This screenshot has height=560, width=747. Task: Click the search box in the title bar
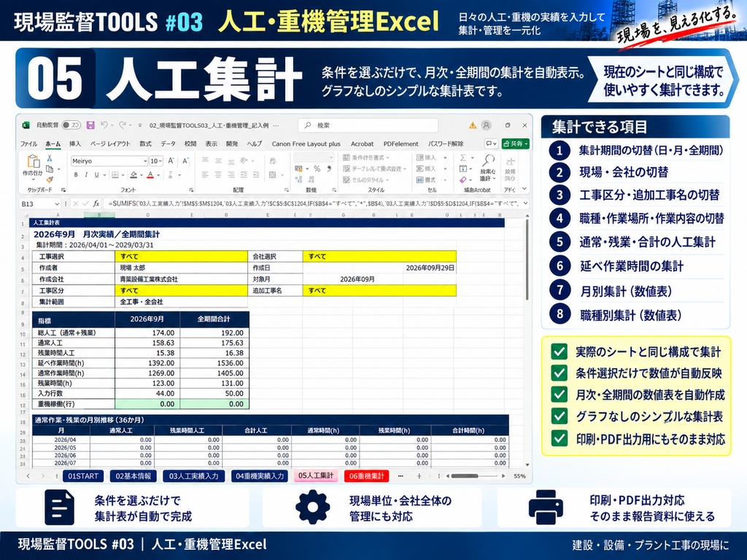tap(368, 125)
